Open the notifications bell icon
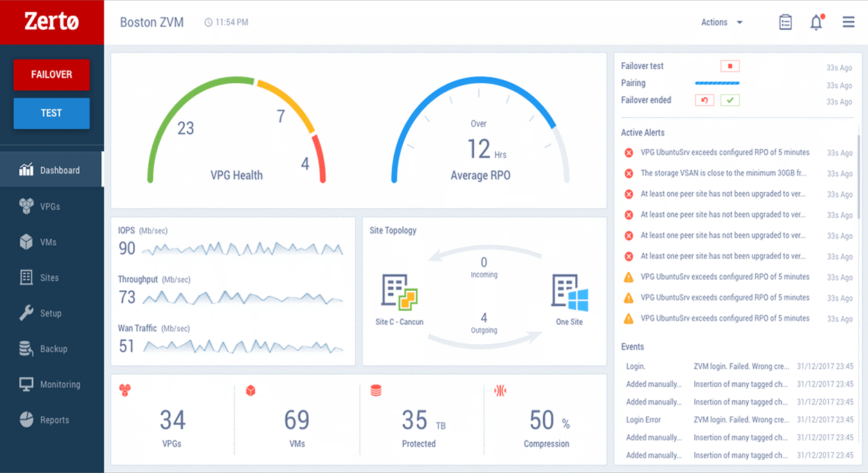Viewport: 868px width, 473px height. click(x=817, y=22)
